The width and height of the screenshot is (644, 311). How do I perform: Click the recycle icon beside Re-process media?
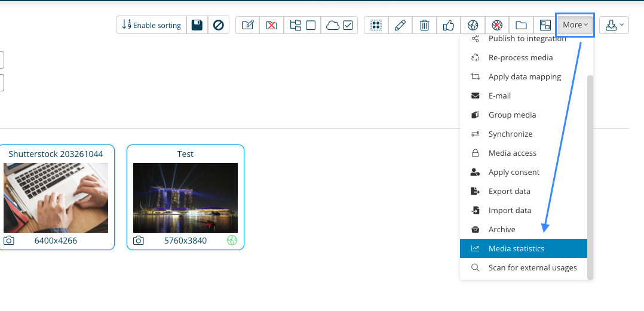475,57
